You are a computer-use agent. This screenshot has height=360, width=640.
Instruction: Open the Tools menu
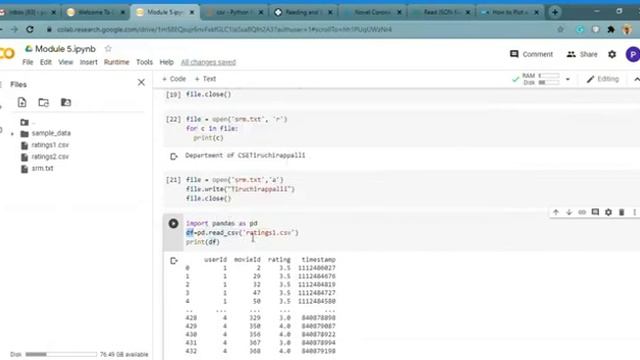click(144, 62)
